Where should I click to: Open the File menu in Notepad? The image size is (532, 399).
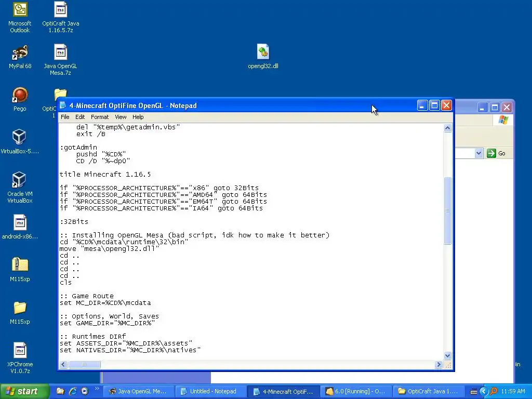click(65, 117)
